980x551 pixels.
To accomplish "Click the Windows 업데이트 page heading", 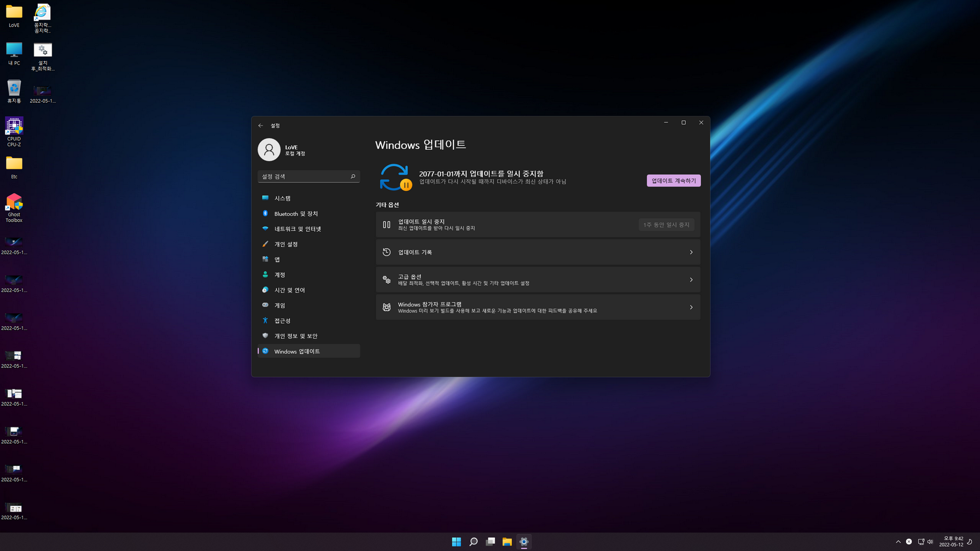I will [421, 144].
